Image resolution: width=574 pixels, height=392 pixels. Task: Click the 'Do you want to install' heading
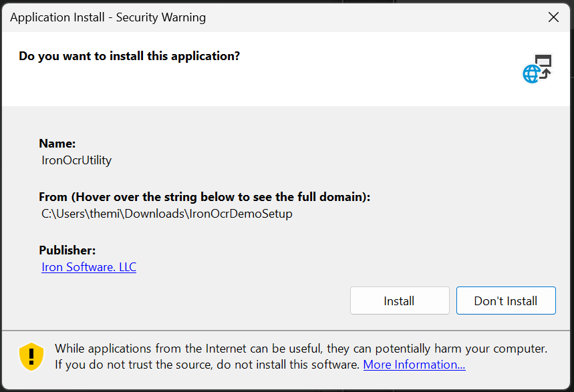[129, 56]
